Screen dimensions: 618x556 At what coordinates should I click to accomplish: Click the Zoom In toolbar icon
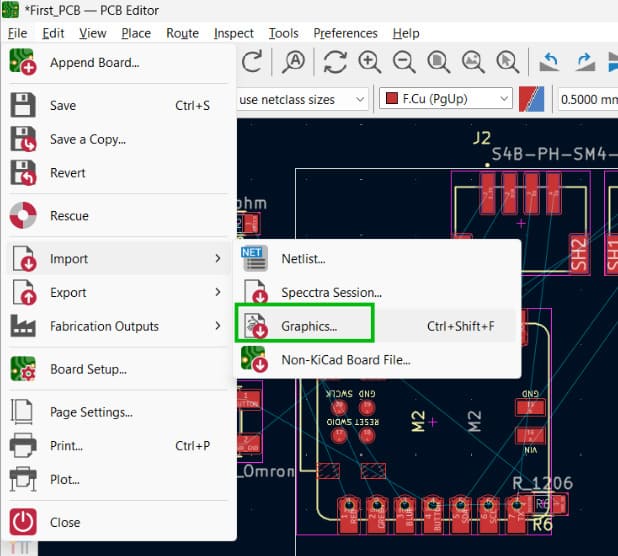point(369,62)
